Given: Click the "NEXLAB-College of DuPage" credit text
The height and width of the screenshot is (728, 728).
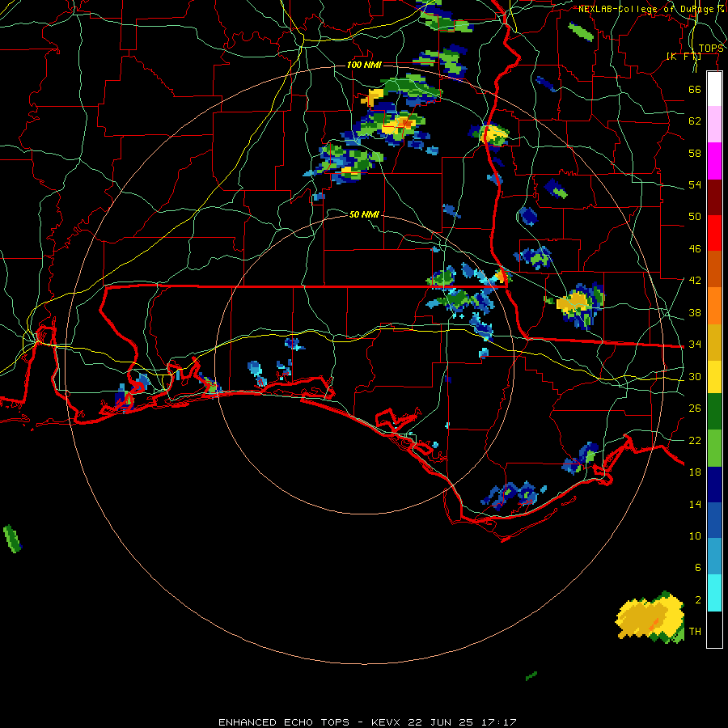Looking at the screenshot, I should (x=645, y=9).
